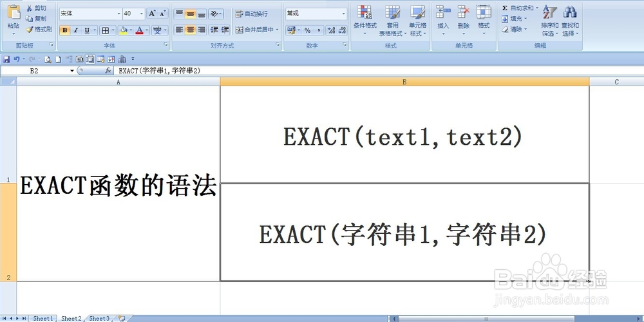
Task: Expand font group dialog launcher
Action: point(166,44)
